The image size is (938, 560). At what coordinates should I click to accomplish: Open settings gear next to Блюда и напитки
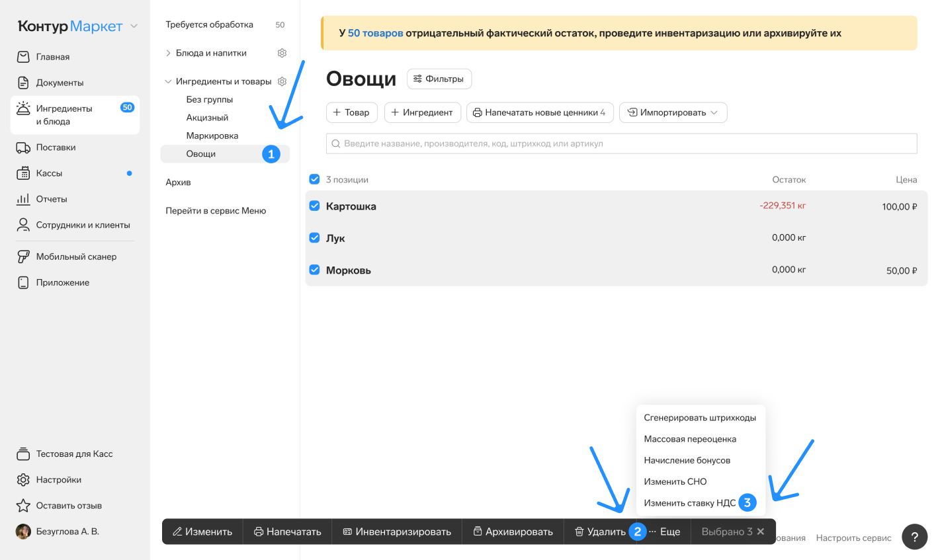282,53
